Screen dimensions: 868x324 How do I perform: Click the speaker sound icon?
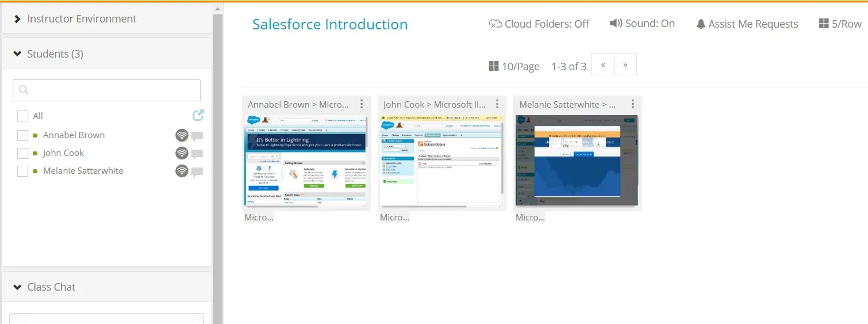point(616,24)
